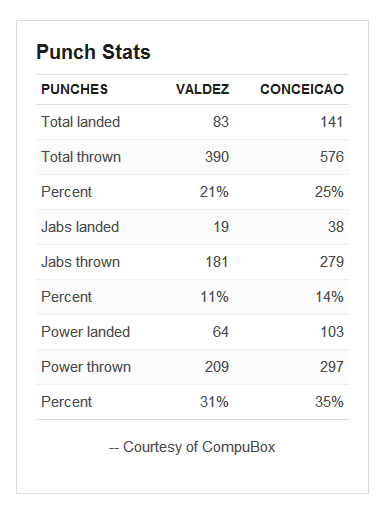This screenshot has height=510, width=383.
Task: Click Valdez's jabs thrown value 181
Action: coord(217,262)
